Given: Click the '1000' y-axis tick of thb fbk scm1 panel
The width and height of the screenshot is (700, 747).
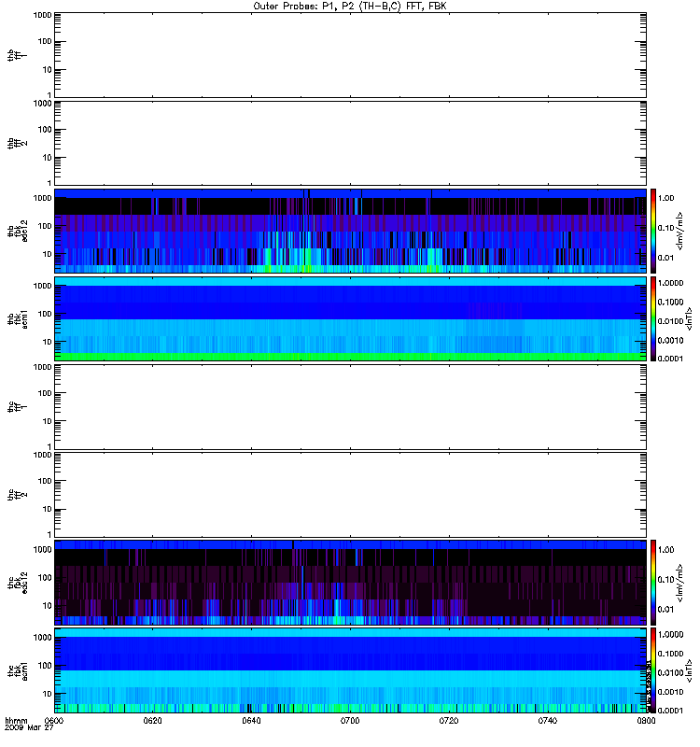Looking at the screenshot, I should (x=42, y=286).
